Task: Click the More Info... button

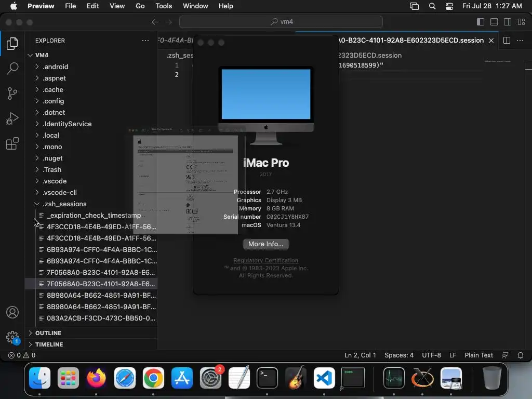Action: pos(265,244)
